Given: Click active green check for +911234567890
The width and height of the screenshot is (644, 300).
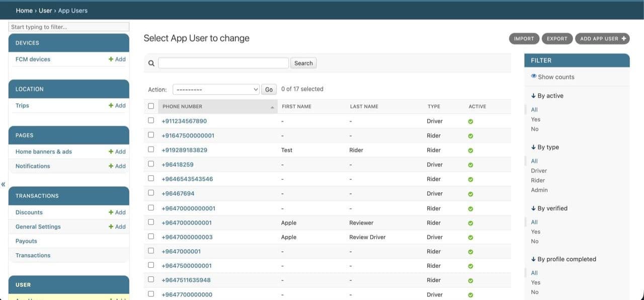Looking at the screenshot, I should pos(470,121).
